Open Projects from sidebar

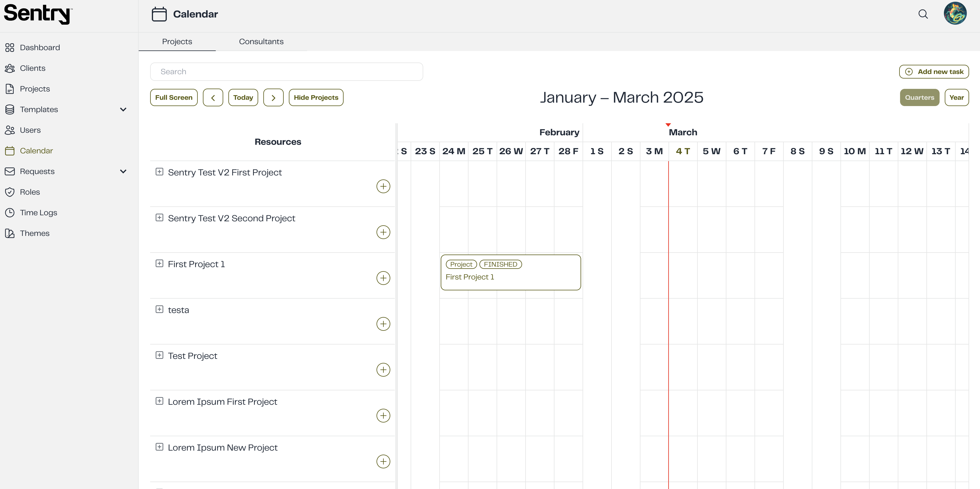pos(35,89)
